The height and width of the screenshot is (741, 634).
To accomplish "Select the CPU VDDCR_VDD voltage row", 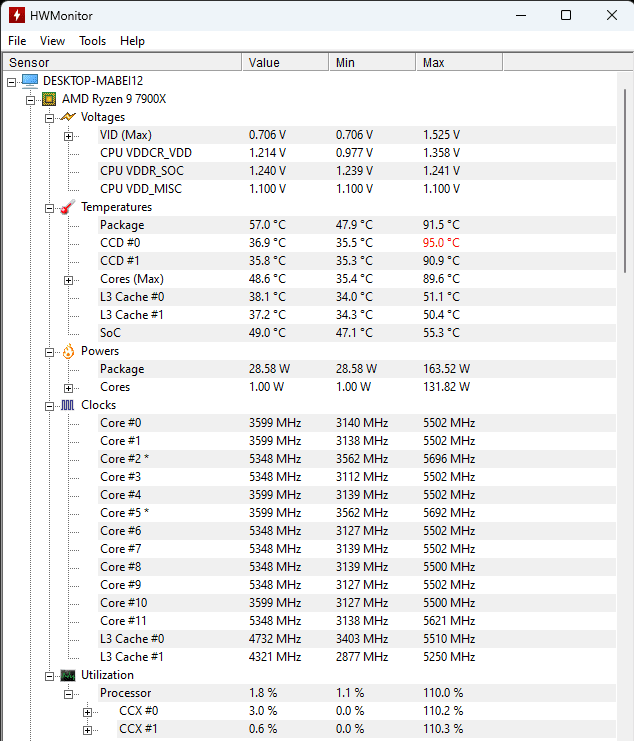I will (357, 153).
